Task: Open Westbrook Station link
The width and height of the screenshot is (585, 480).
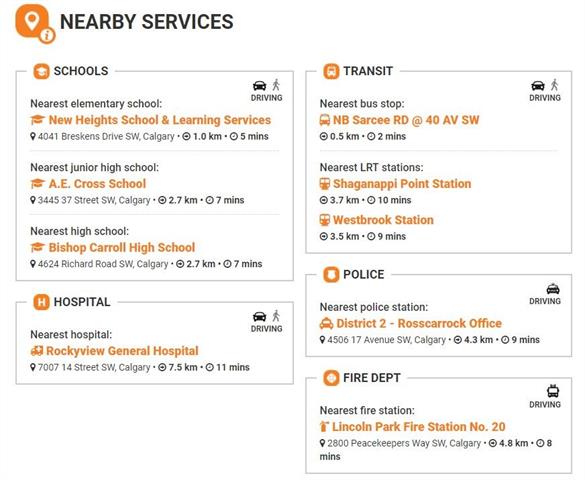Action: (x=383, y=220)
